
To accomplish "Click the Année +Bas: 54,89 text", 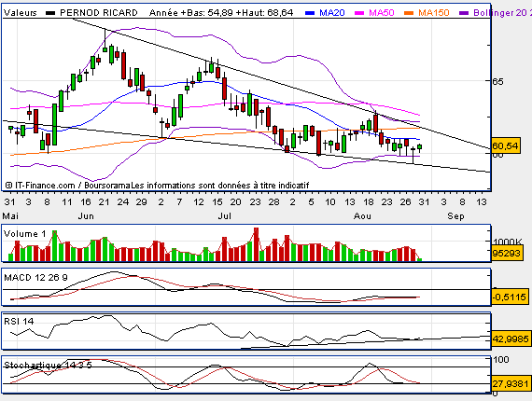I will tap(191, 13).
